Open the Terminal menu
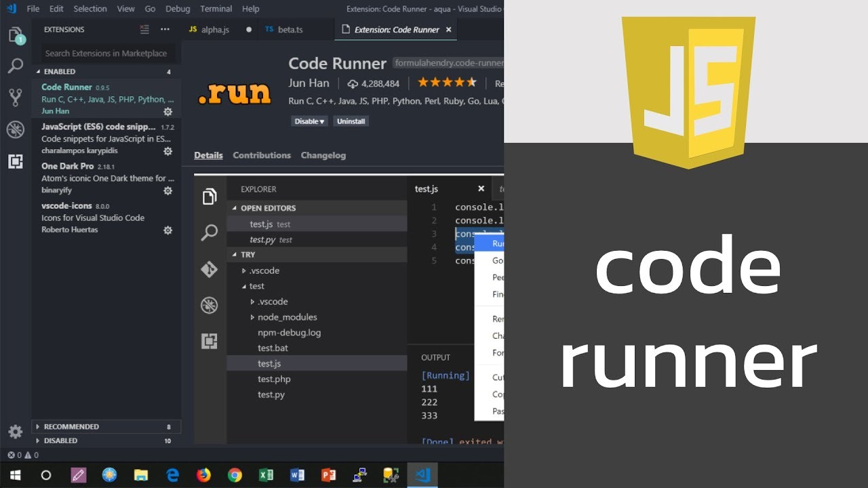The height and width of the screenshot is (488, 868). click(x=216, y=9)
